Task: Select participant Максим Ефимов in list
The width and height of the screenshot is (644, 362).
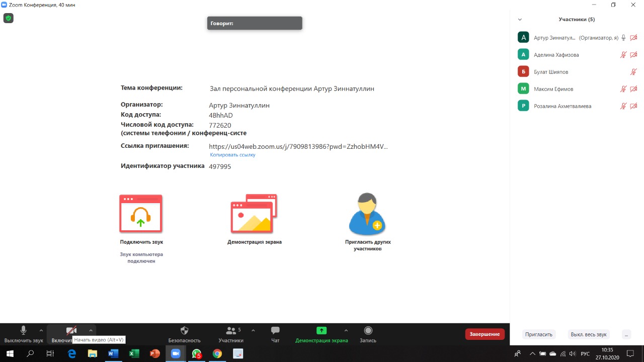Action: (553, 89)
